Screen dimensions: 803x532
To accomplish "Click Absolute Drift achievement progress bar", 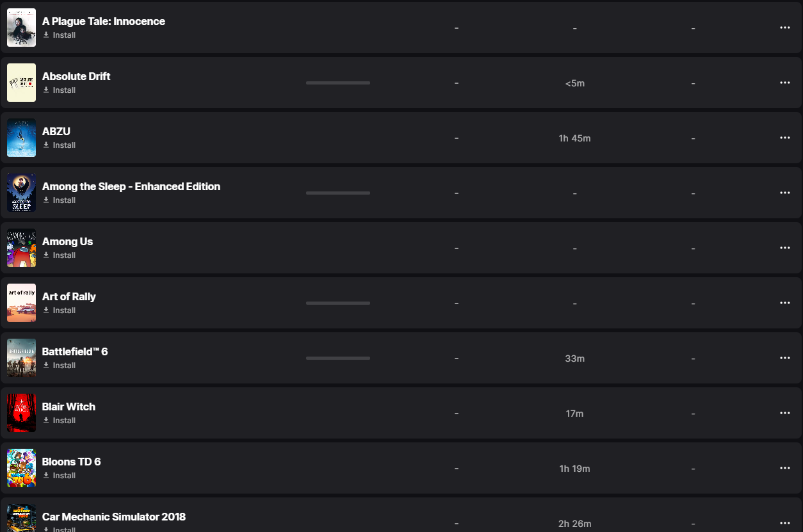I will [337, 83].
